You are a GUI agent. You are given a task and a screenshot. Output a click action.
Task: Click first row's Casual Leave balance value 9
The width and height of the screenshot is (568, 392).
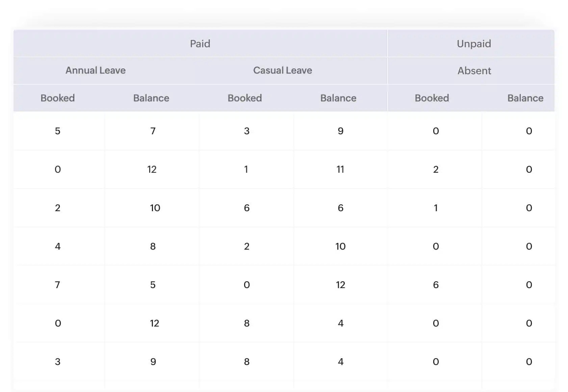pyautogui.click(x=340, y=131)
